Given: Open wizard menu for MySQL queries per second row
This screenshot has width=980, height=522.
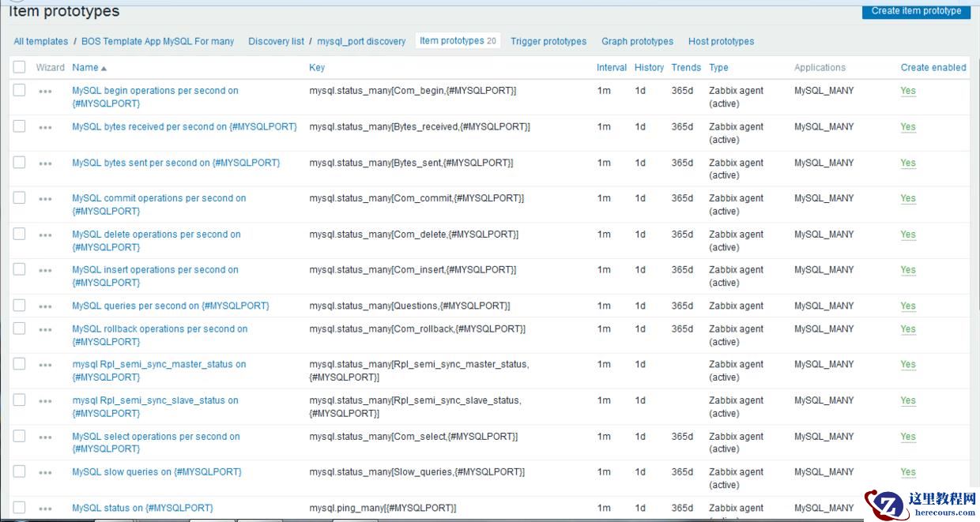Looking at the screenshot, I should pyautogui.click(x=45, y=307).
